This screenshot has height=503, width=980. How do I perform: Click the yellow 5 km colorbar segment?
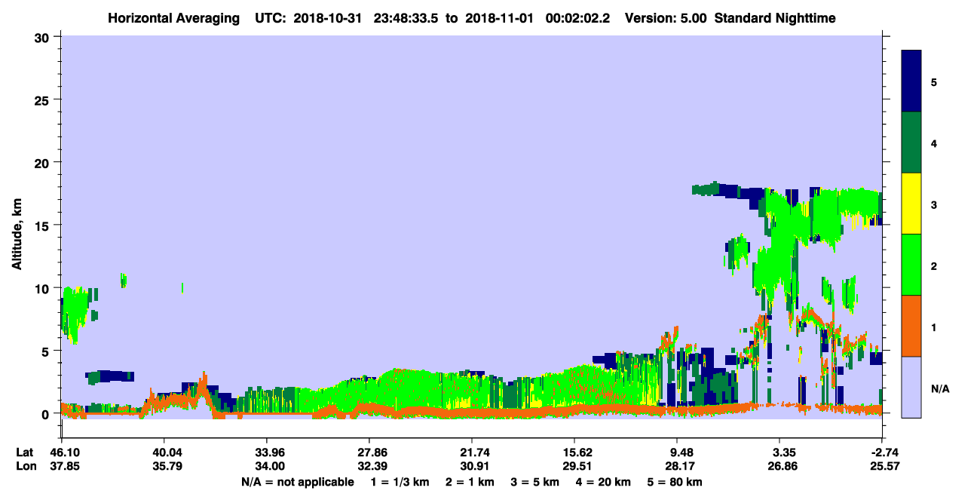click(x=911, y=204)
